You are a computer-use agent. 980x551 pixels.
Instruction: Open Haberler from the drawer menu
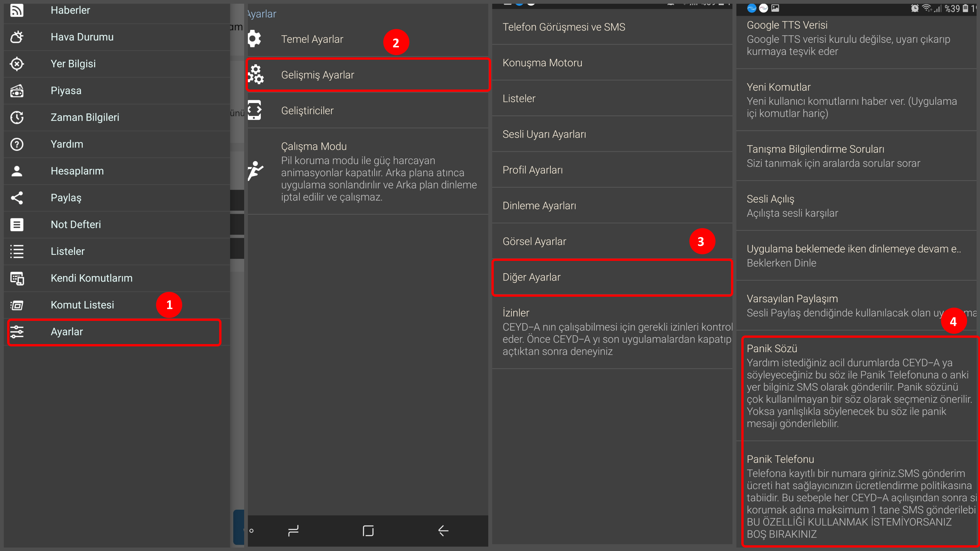(x=117, y=10)
